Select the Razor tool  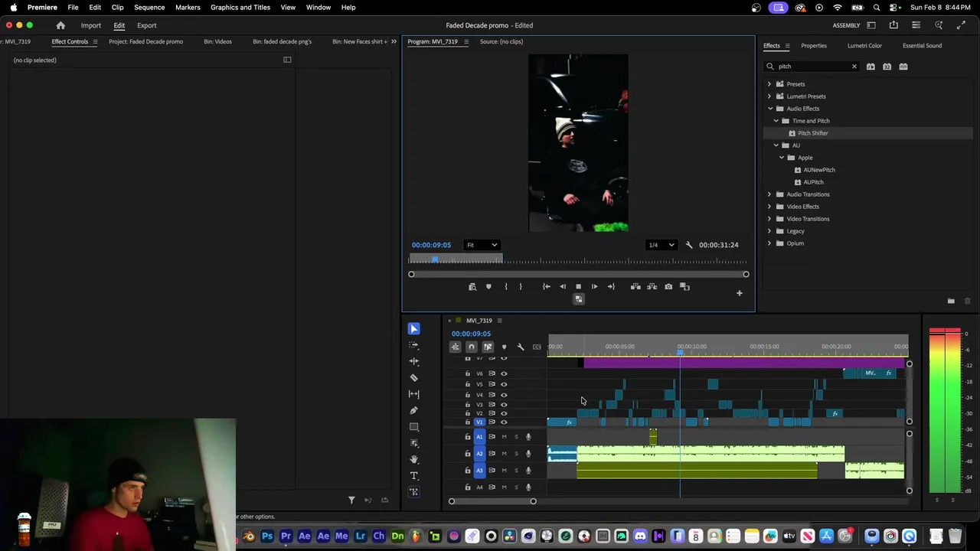413,377
